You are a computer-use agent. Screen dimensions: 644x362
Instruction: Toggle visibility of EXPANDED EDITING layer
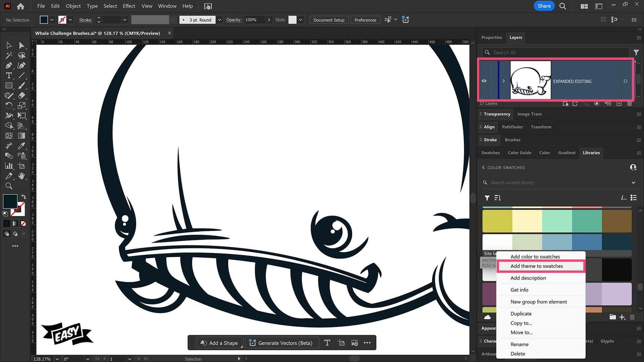tap(484, 81)
